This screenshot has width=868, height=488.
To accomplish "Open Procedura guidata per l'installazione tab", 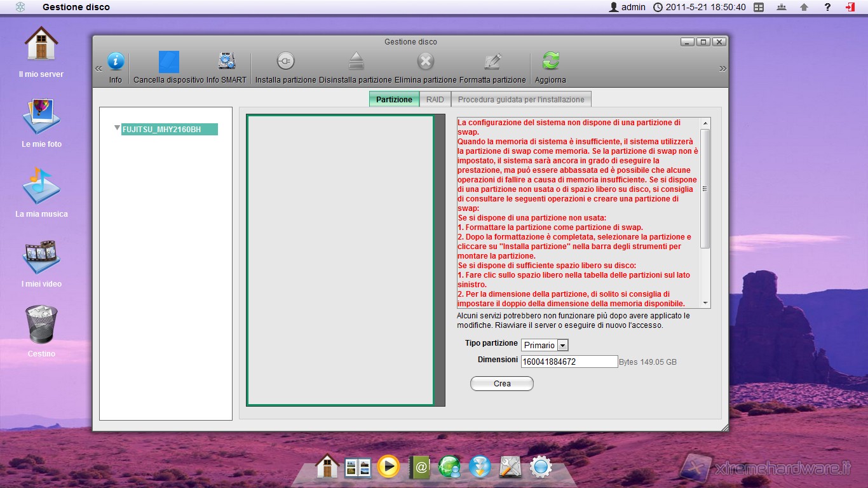I will click(520, 99).
